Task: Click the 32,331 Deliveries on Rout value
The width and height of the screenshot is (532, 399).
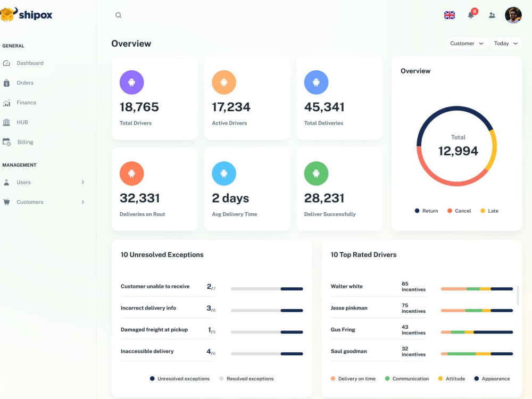Action: coord(139,198)
